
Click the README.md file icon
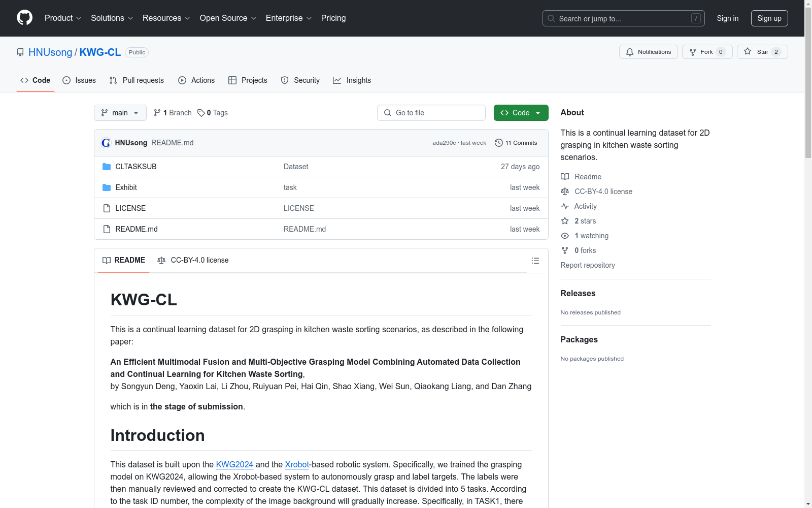(x=107, y=229)
